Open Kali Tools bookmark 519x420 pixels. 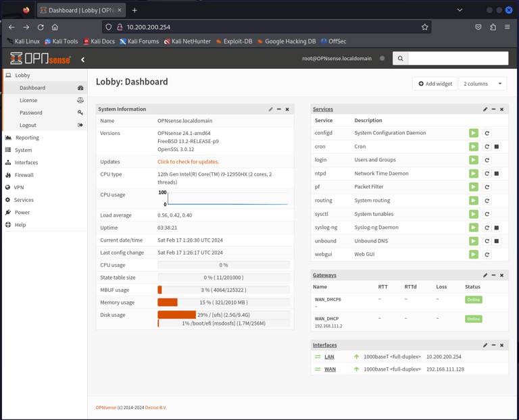tap(61, 41)
